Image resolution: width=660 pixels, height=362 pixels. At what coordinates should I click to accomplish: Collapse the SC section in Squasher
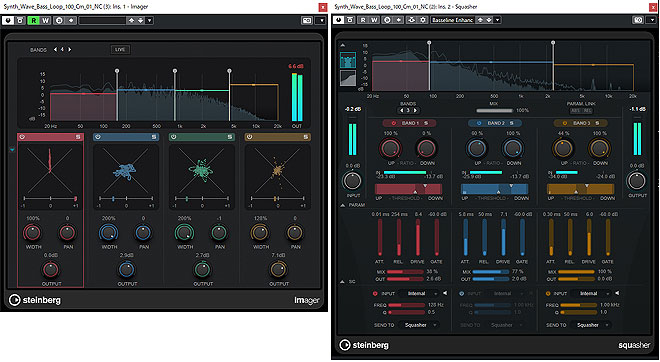343,282
